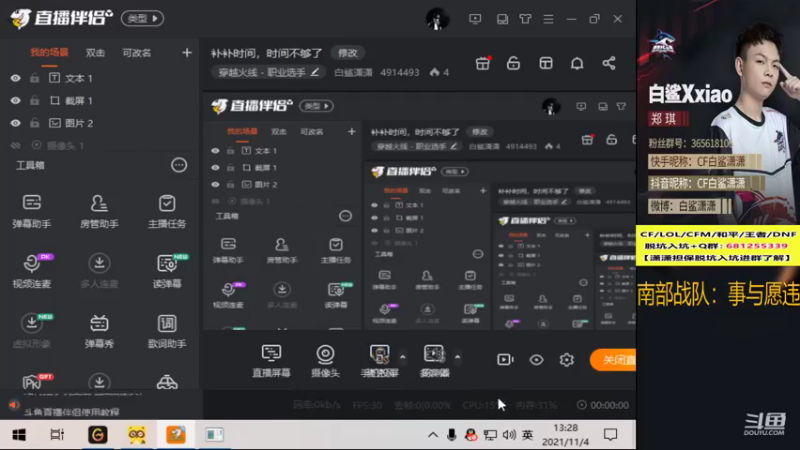
Task: Toggle lock on 图片 2 layer
Action: pos(34,123)
